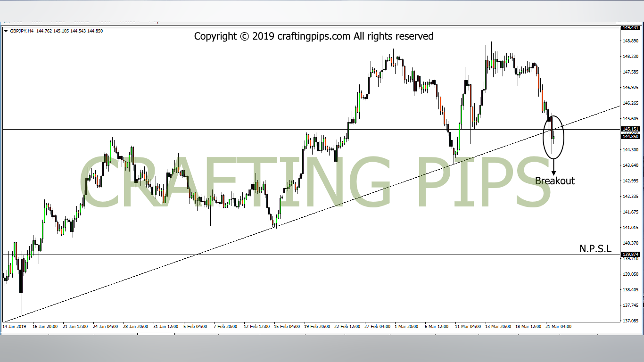The height and width of the screenshot is (362, 644).
Task: Select the 139.874 horizontal line price tag
Action: tap(631, 255)
